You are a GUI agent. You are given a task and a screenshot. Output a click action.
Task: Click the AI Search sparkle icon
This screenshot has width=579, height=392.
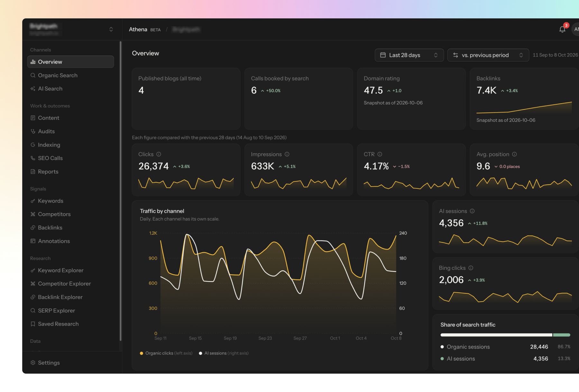33,88
